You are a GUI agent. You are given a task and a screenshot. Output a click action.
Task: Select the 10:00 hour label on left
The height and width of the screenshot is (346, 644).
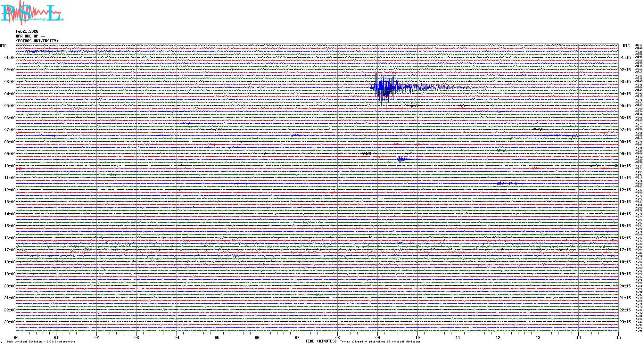coord(10,166)
